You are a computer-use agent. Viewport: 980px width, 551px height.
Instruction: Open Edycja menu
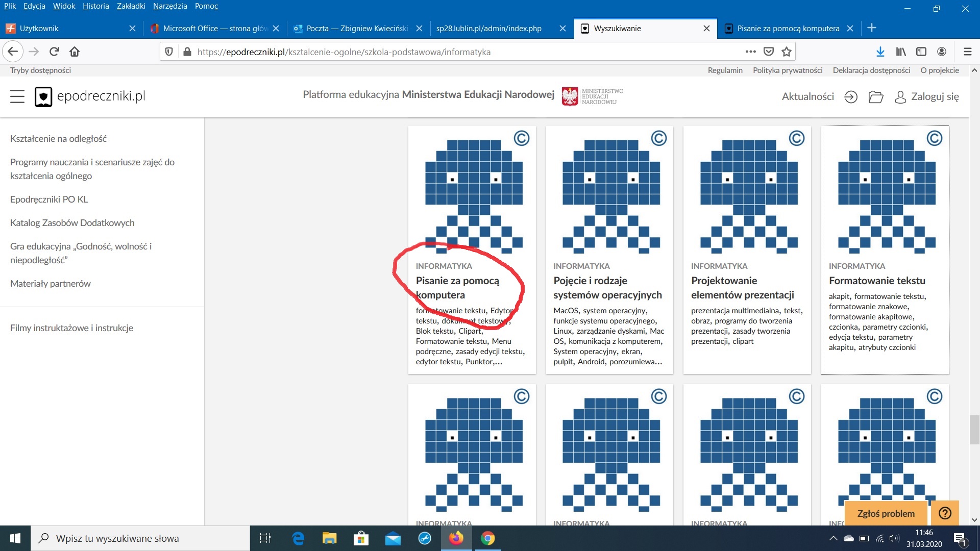(x=34, y=6)
